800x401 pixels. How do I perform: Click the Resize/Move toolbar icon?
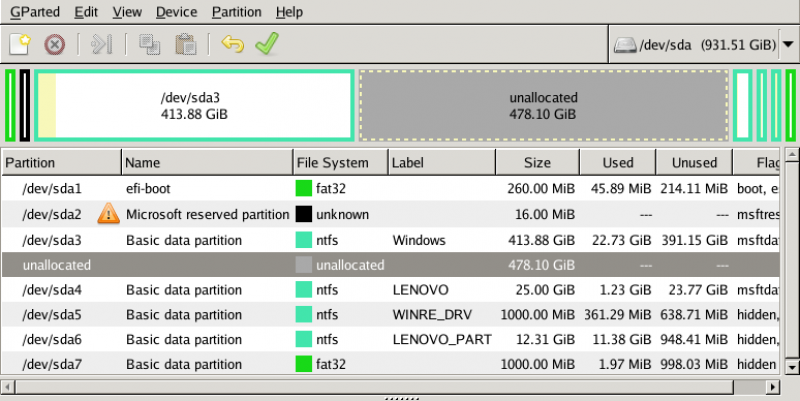102,44
